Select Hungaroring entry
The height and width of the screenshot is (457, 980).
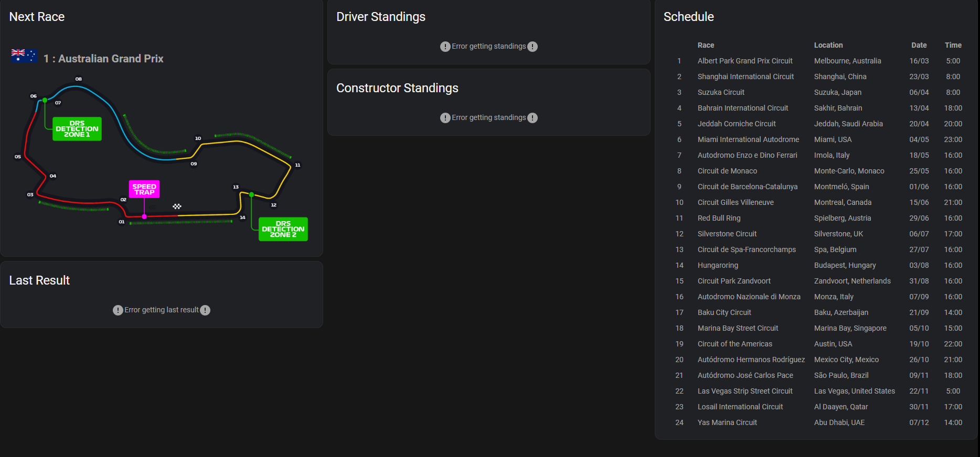tap(718, 265)
